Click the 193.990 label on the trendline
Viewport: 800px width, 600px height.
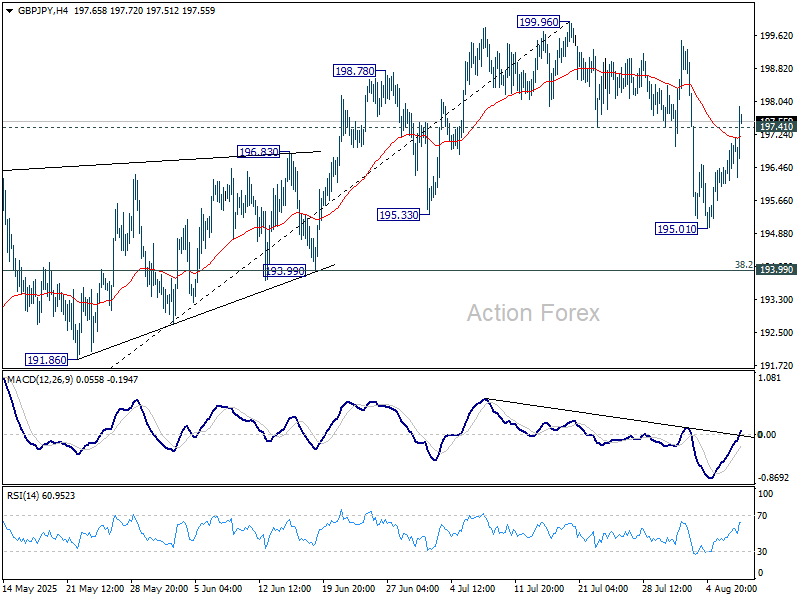coord(284,271)
